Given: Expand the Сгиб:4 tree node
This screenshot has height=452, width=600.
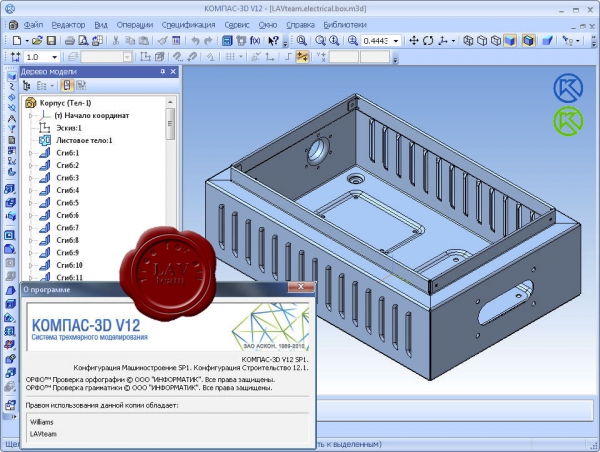Looking at the screenshot, I should (31, 190).
